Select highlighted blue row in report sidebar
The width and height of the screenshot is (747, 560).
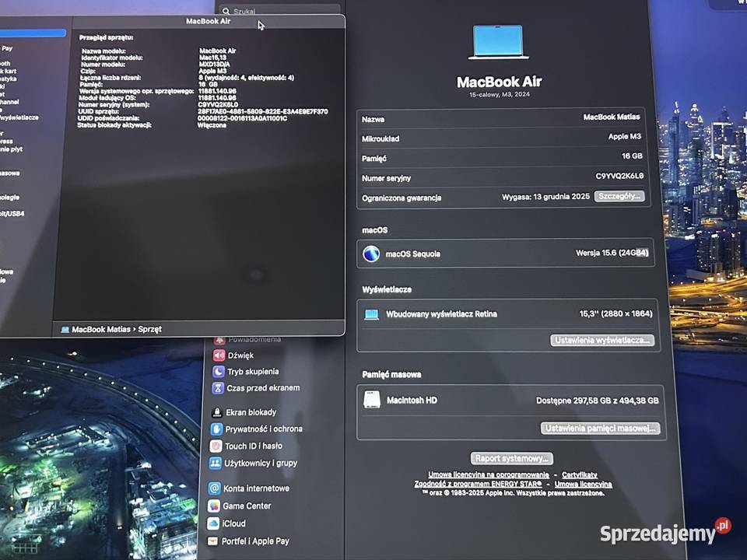(33, 33)
